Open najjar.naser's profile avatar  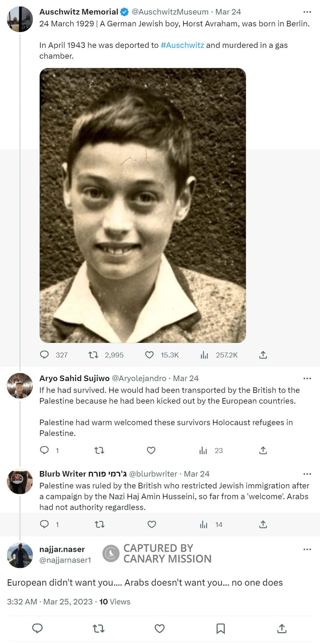20,555
